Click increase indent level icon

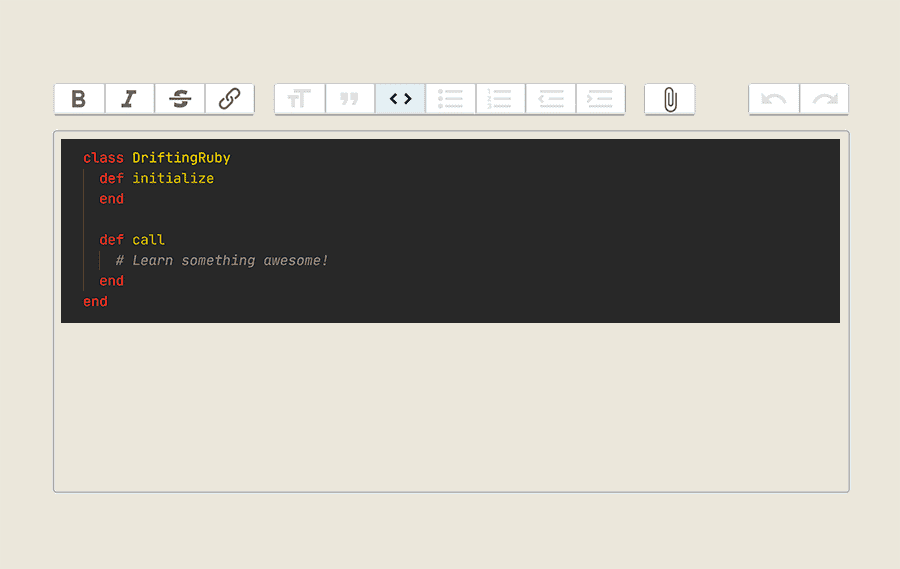pyautogui.click(x=600, y=99)
